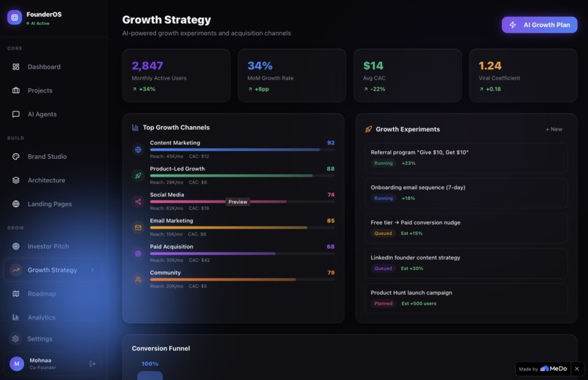588x380 pixels.
Task: Go to Projects in the sidebar
Action: (x=53, y=90)
